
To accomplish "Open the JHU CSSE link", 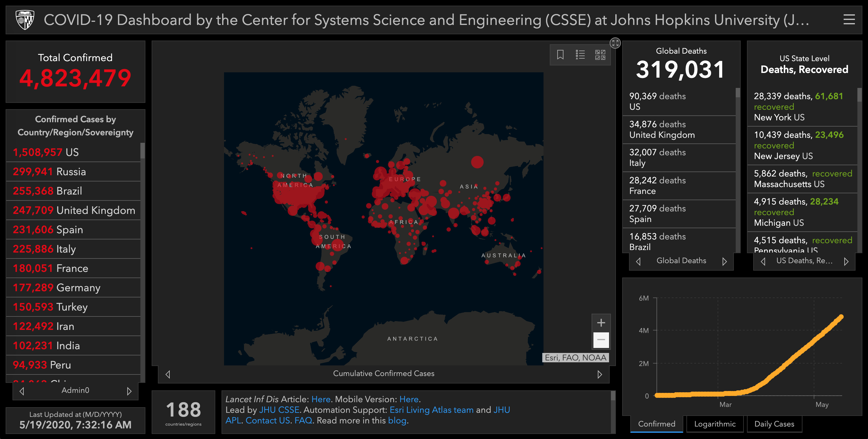I will pos(279,410).
